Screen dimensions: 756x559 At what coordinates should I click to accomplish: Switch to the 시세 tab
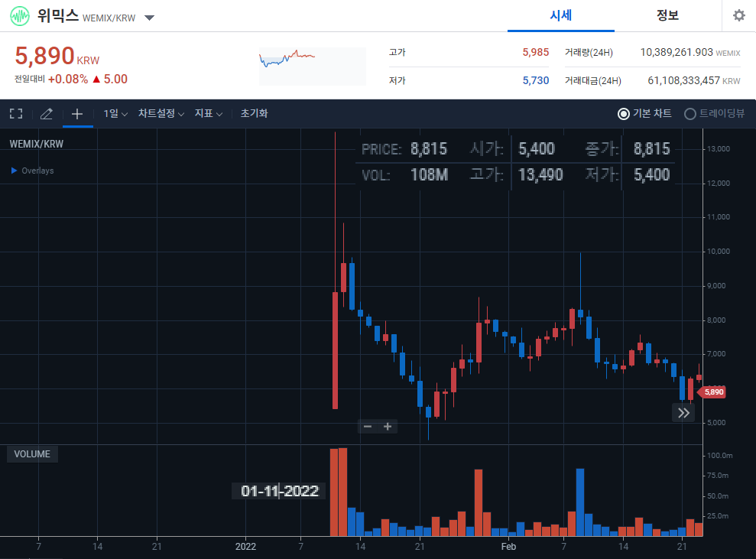coord(561,15)
